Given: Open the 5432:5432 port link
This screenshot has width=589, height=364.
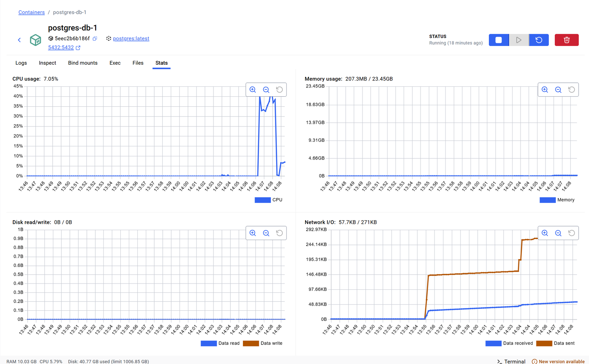Looking at the screenshot, I should point(61,47).
